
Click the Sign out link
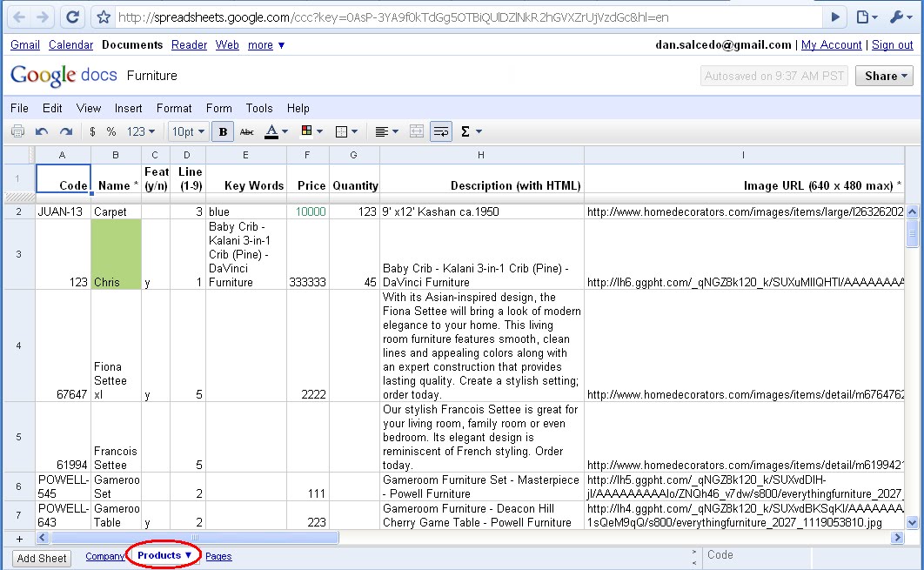892,44
